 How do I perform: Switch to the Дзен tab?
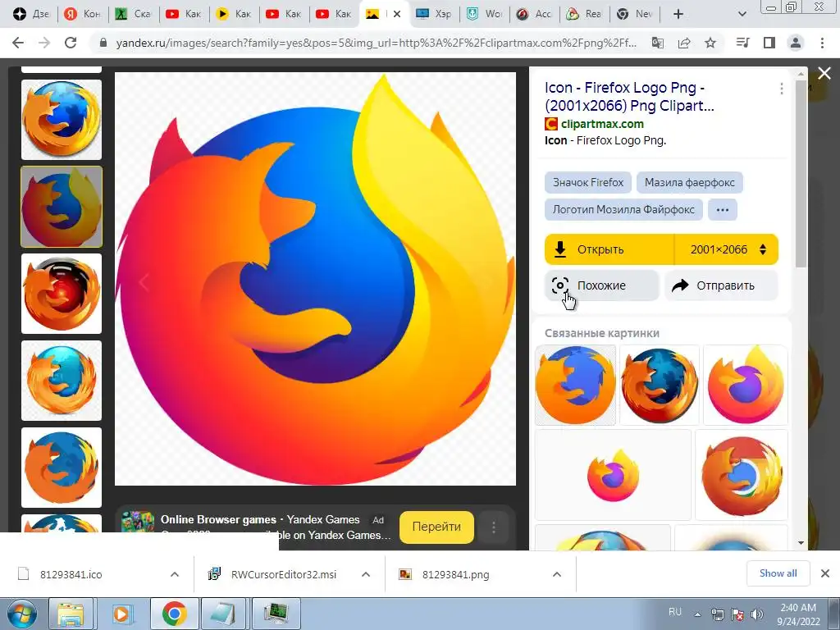point(31,14)
